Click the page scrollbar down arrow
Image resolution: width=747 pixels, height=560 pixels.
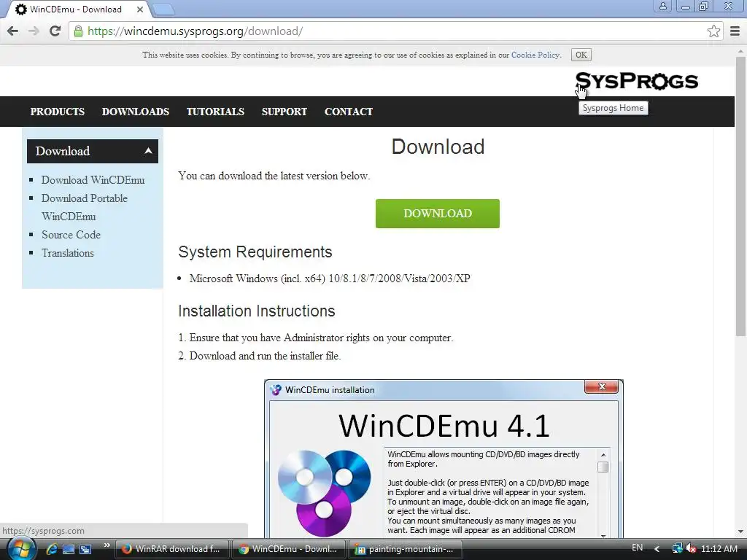740,532
